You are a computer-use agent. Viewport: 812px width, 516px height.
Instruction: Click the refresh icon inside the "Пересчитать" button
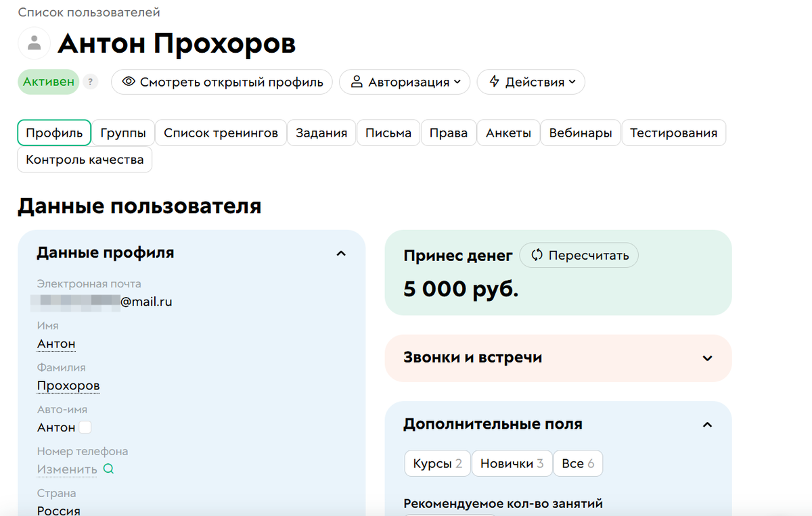tap(537, 255)
